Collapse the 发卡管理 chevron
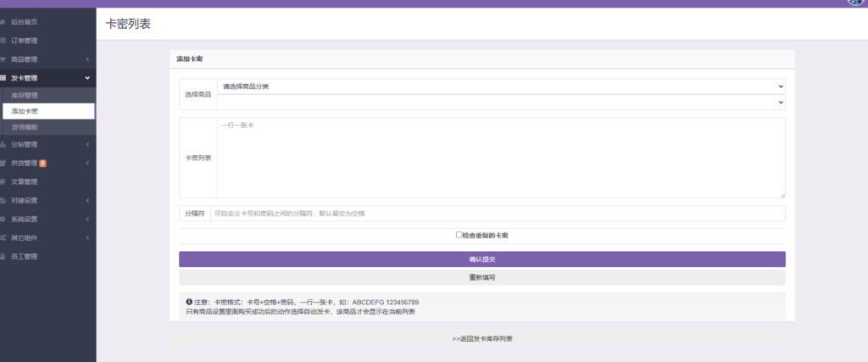 coord(87,78)
